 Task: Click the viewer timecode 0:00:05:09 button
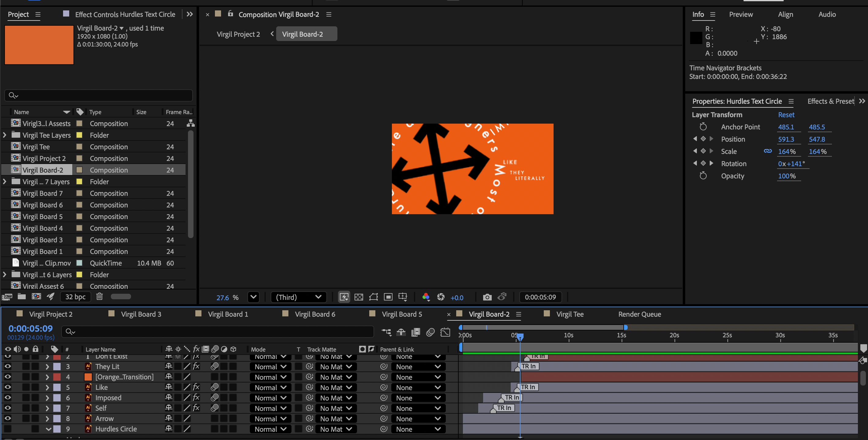coord(540,297)
